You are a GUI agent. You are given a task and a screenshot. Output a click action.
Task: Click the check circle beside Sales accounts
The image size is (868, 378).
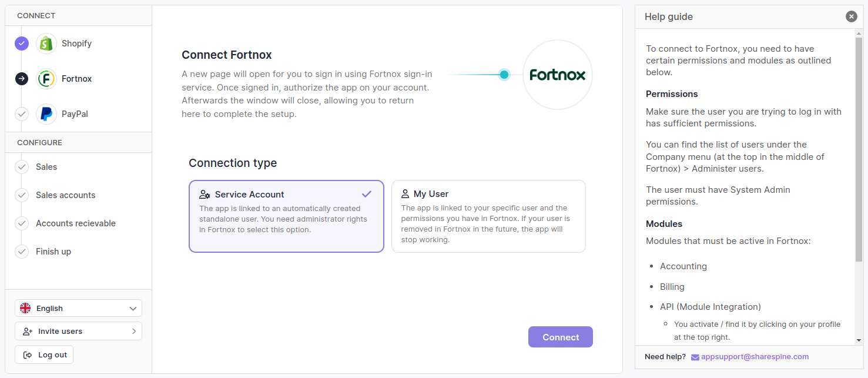22,195
